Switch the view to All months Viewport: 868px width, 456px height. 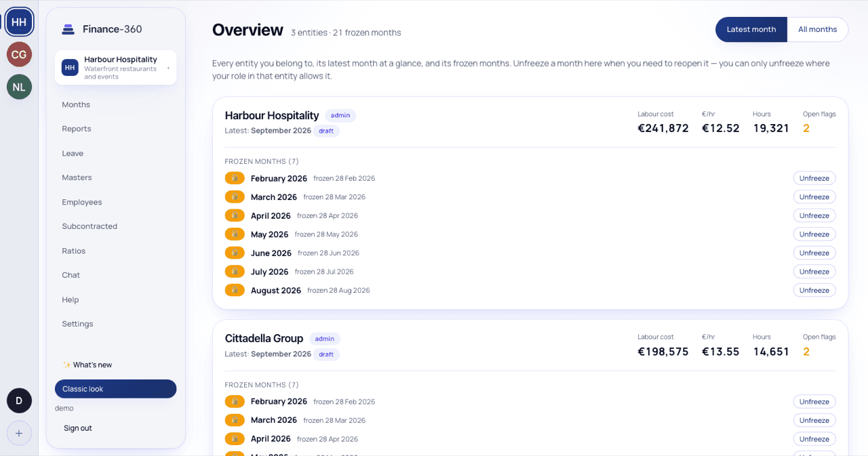coord(818,29)
